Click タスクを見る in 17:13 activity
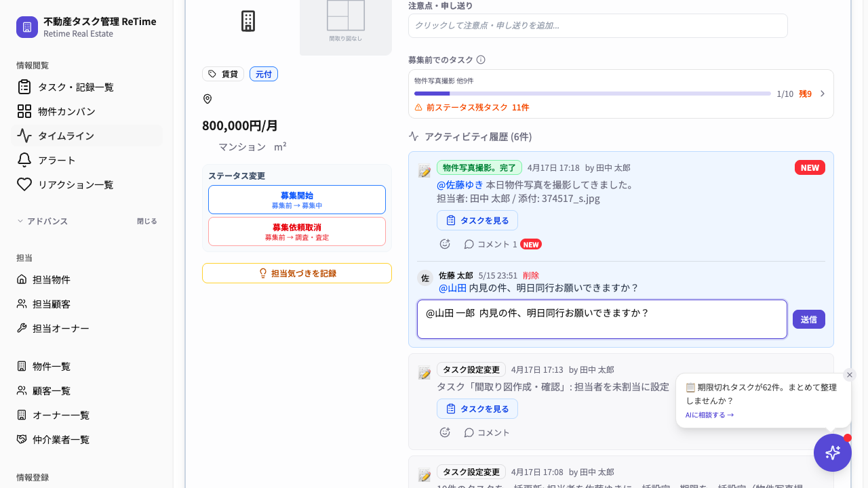 [477, 409]
